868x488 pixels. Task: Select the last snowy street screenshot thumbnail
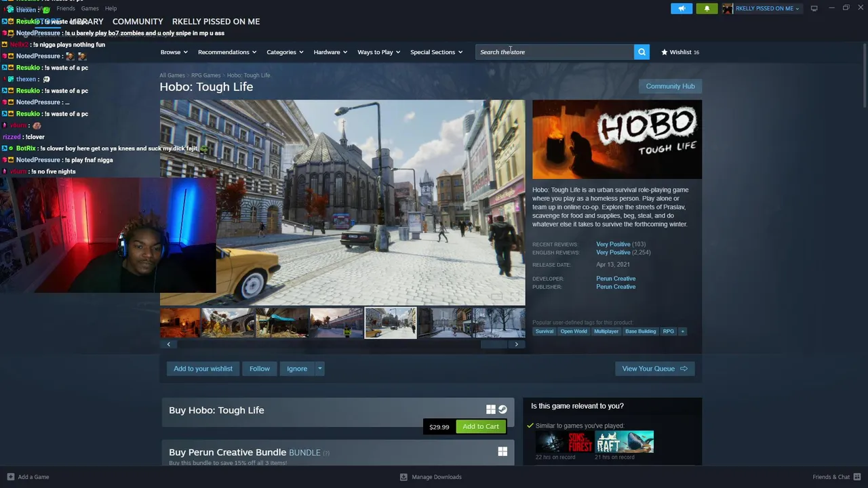tap(499, 323)
